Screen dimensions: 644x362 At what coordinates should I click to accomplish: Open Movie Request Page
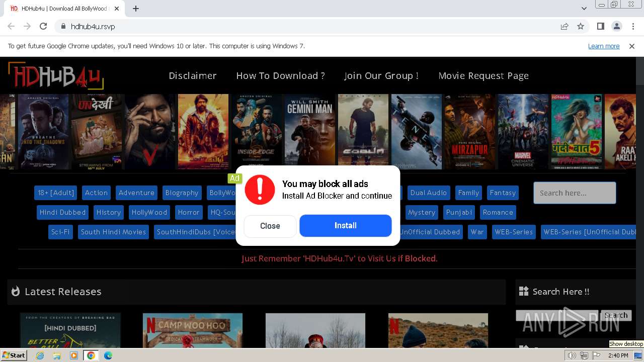pyautogui.click(x=484, y=76)
